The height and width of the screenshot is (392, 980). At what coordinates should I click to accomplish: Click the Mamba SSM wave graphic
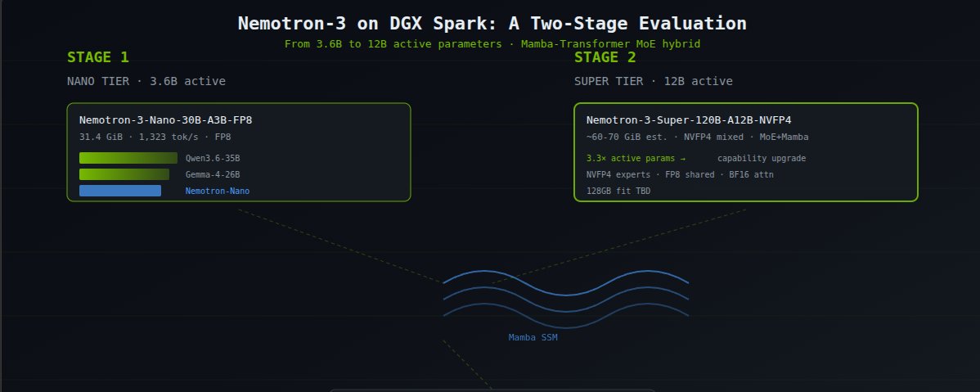coord(565,300)
